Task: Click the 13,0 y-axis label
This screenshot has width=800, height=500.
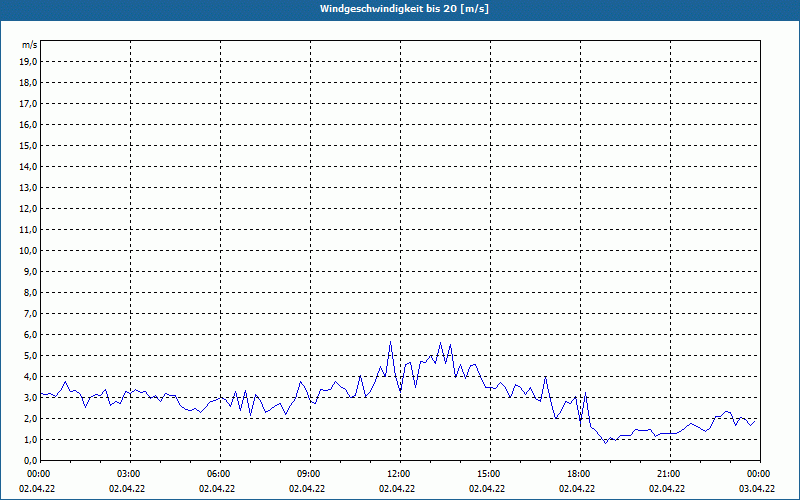Action: (x=28, y=187)
